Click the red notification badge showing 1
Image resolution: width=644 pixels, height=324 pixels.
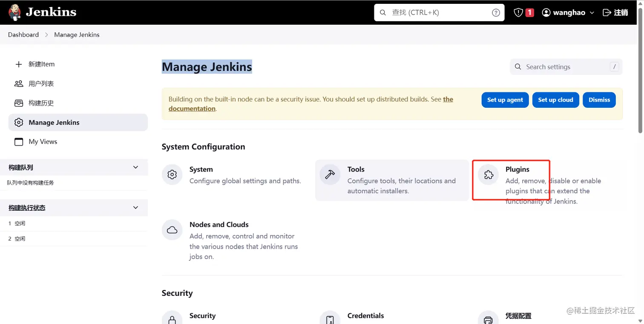[529, 13]
